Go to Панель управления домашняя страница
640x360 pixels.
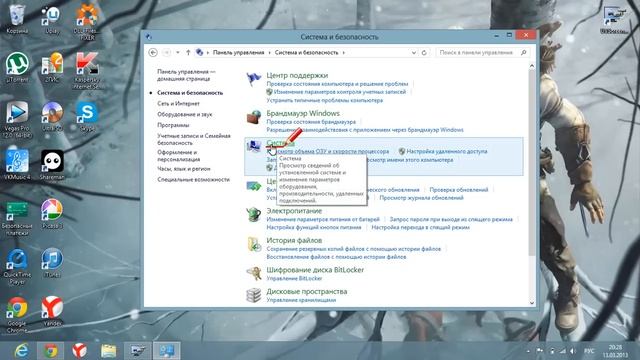[186, 75]
